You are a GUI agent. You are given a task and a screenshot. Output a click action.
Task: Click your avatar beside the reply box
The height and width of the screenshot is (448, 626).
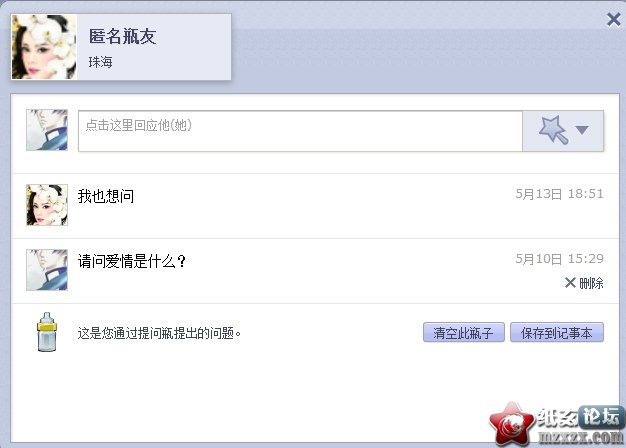(47, 130)
